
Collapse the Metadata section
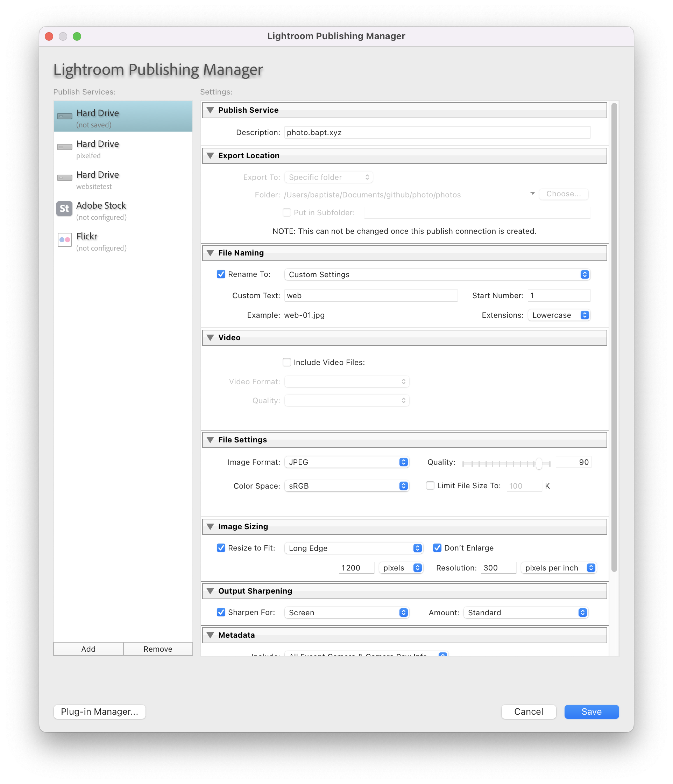tap(211, 635)
